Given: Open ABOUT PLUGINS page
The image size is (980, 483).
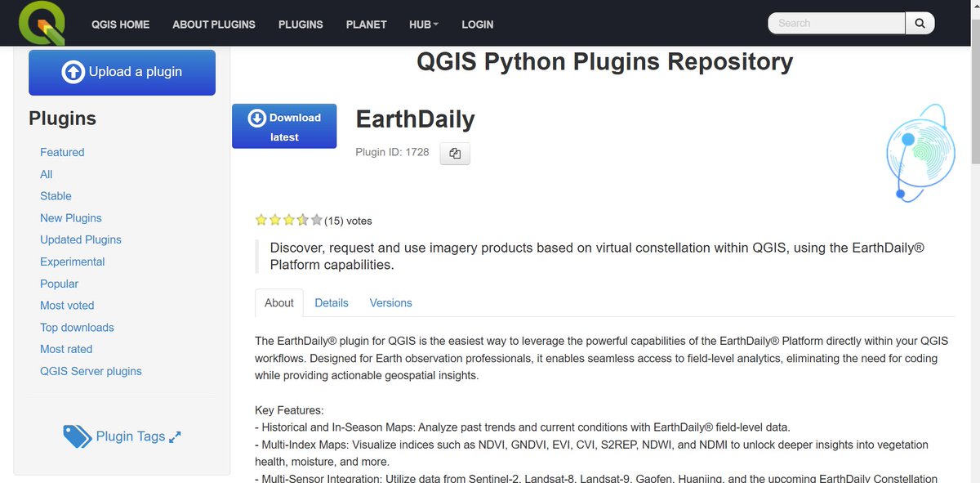Looking at the screenshot, I should coord(214,25).
